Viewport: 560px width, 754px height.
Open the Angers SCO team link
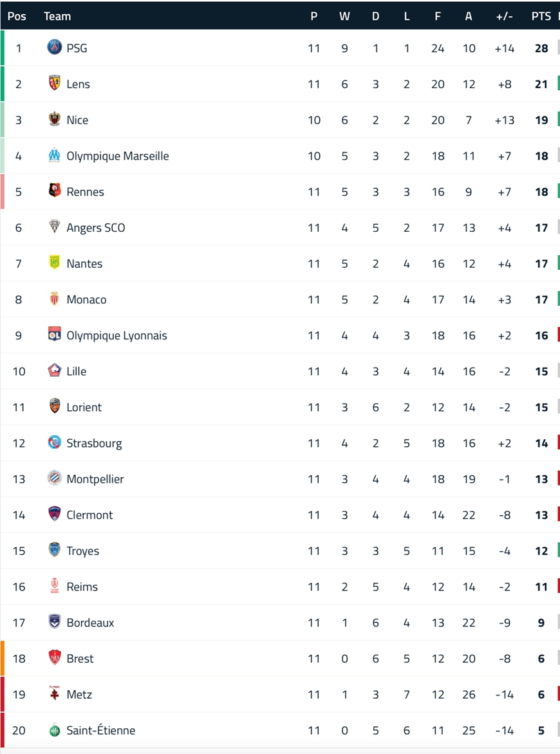point(96,228)
